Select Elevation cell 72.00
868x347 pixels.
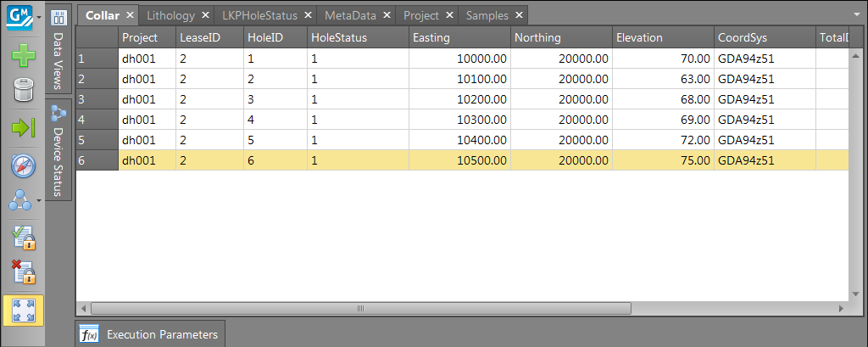click(663, 140)
